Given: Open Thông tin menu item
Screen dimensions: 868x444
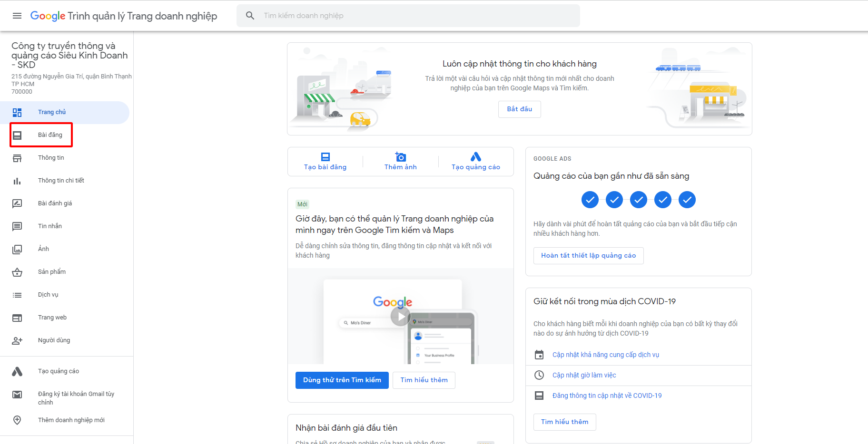Looking at the screenshot, I should [65, 158].
